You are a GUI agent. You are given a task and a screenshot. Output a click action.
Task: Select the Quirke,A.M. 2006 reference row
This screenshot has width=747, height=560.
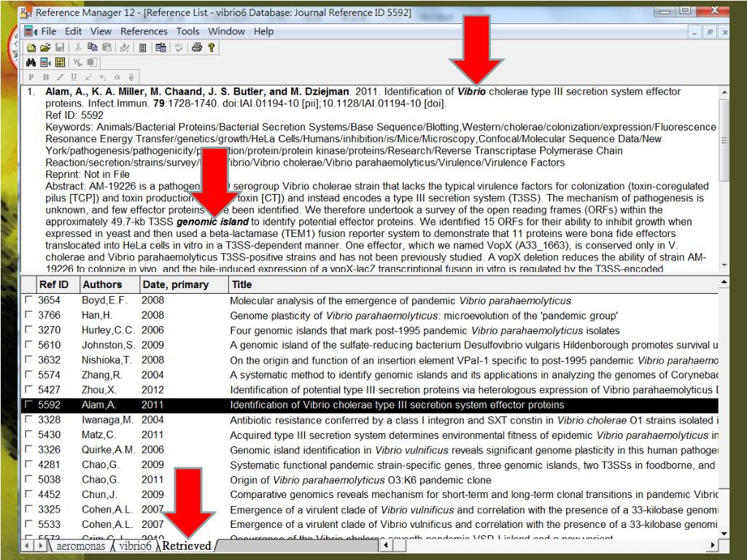tap(370, 449)
